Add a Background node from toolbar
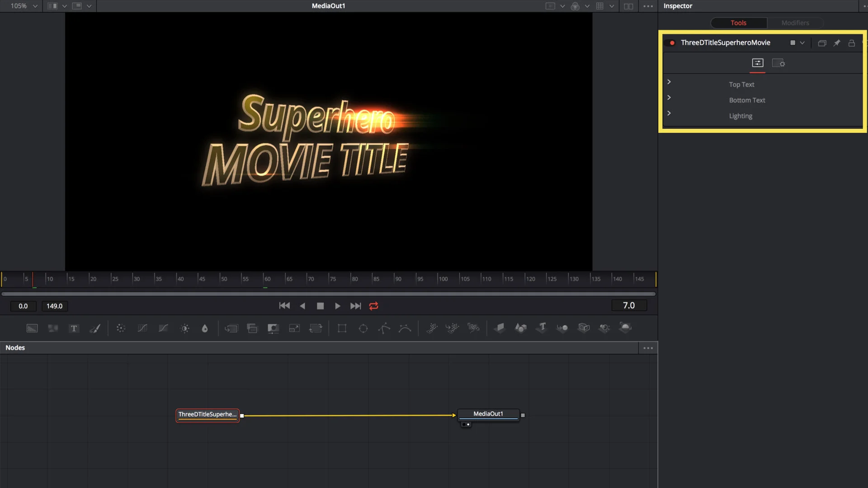 (32, 328)
